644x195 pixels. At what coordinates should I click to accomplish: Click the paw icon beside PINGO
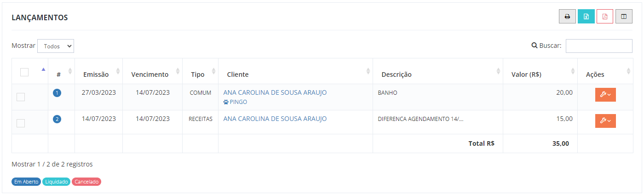click(226, 102)
